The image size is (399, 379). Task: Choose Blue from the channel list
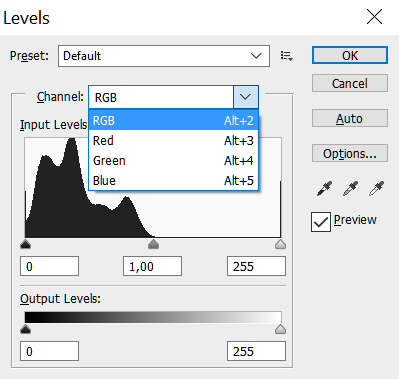pos(173,181)
